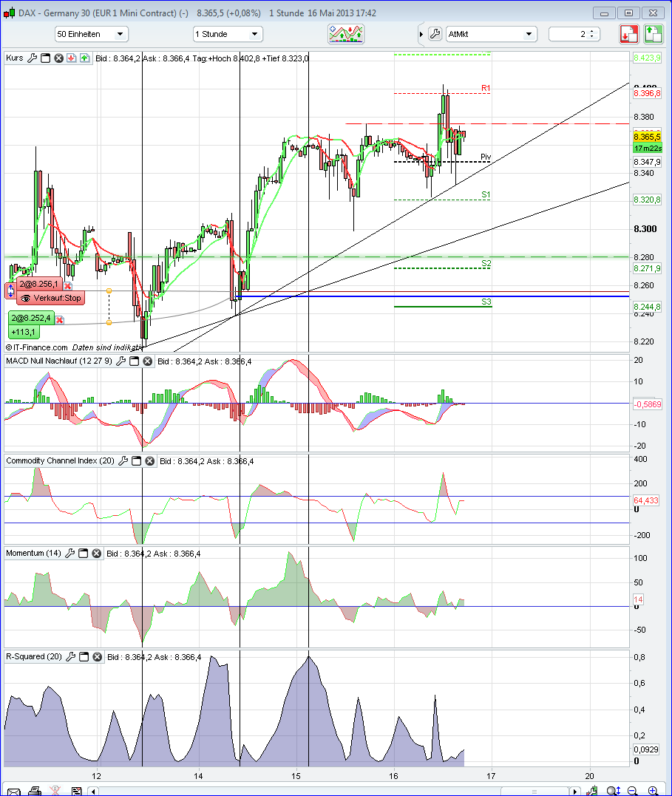Cancel the 2@8.256,1 stop order
The image size is (672, 796).
pos(67,286)
